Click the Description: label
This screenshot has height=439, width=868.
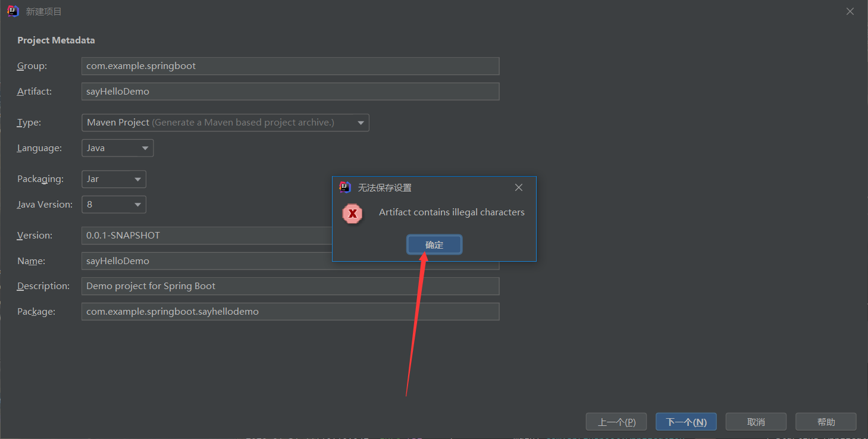pos(43,286)
